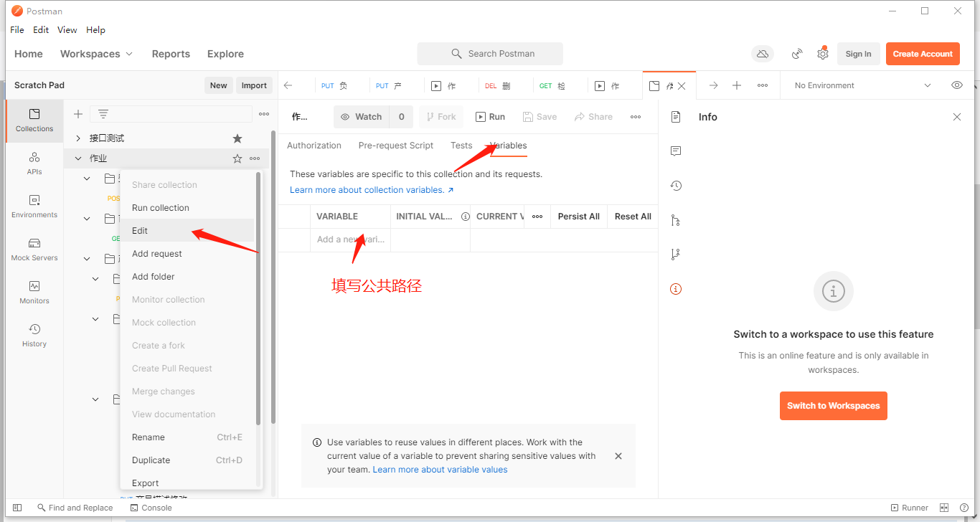Click the help icon in the status bar
This screenshot has width=980, height=522.
click(x=964, y=508)
